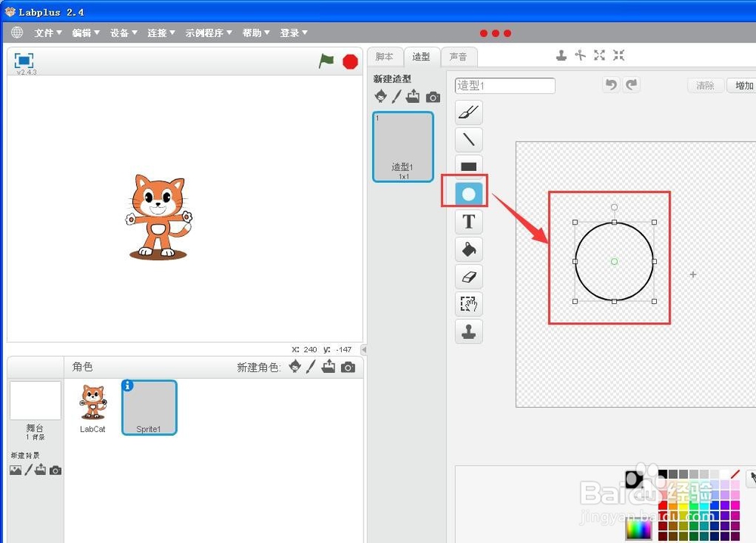Pick the black color swatch
Screen dimensions: 756x543
point(663,474)
